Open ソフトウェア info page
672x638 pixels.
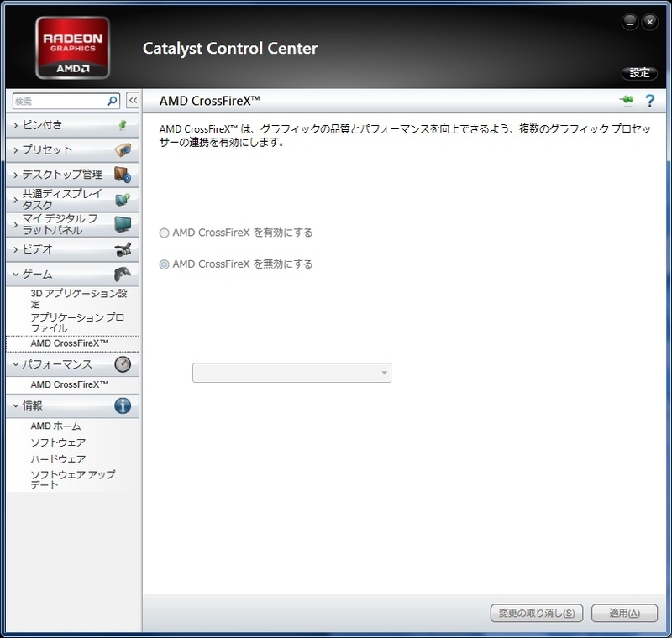(58, 442)
